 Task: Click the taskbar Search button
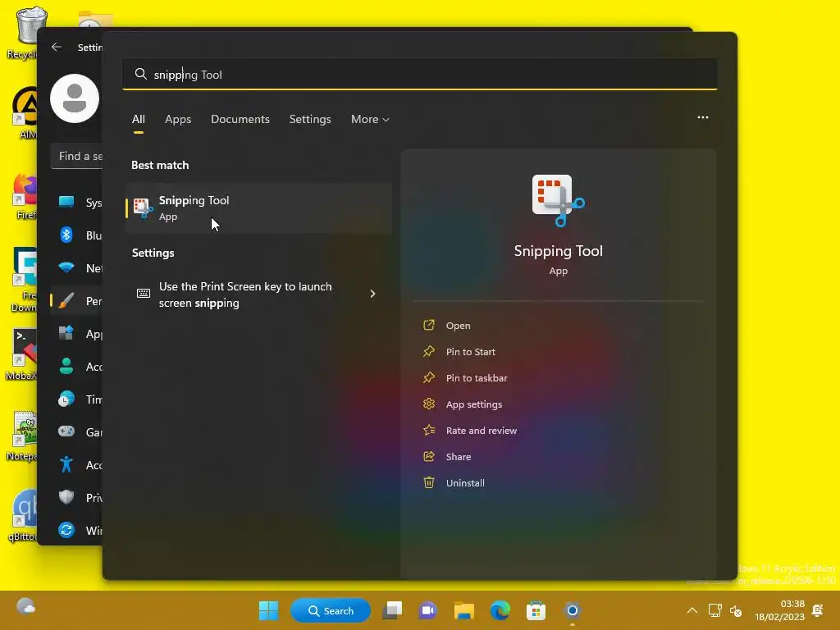coord(331,610)
